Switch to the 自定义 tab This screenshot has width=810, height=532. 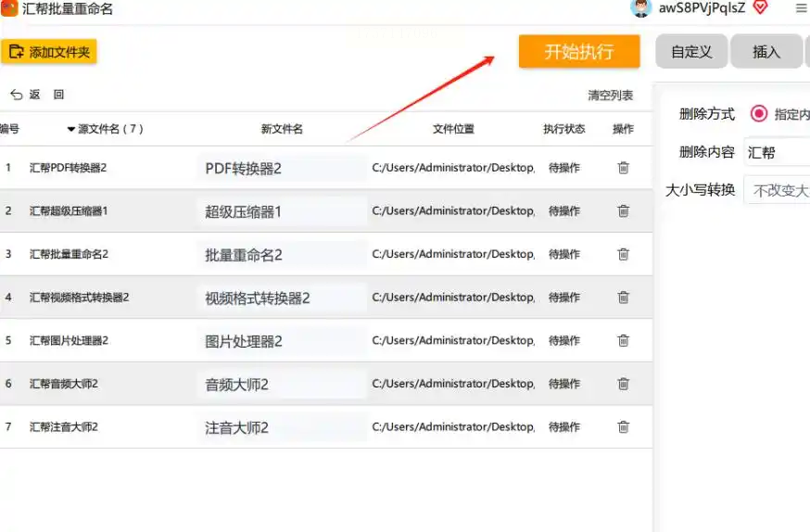point(691,52)
